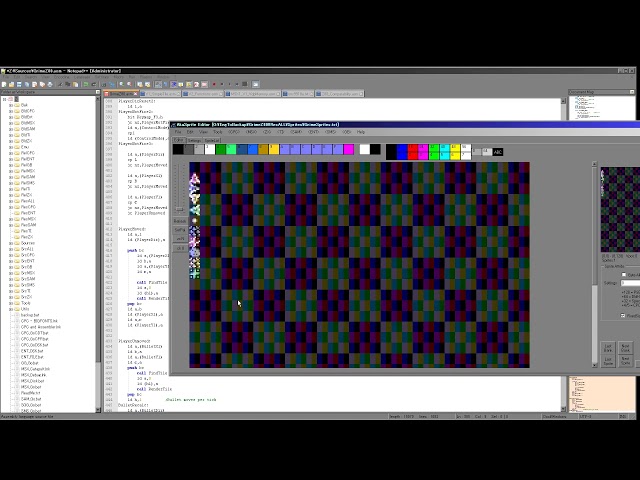Click the SetPal button beside the sprite canvas
This screenshot has height=480, width=640.
[180, 230]
